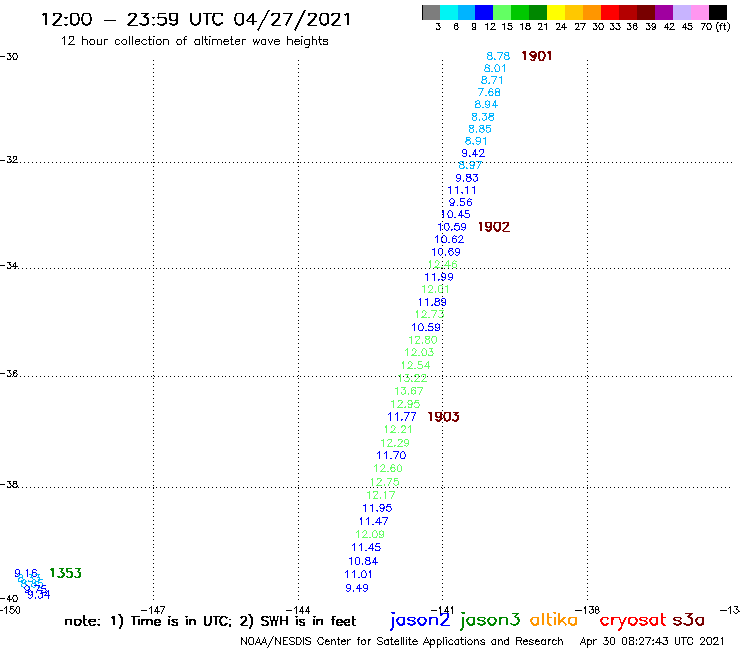
Task: Click the subtitle '12 hour collection of altimeter wave heights'
Action: click(194, 41)
